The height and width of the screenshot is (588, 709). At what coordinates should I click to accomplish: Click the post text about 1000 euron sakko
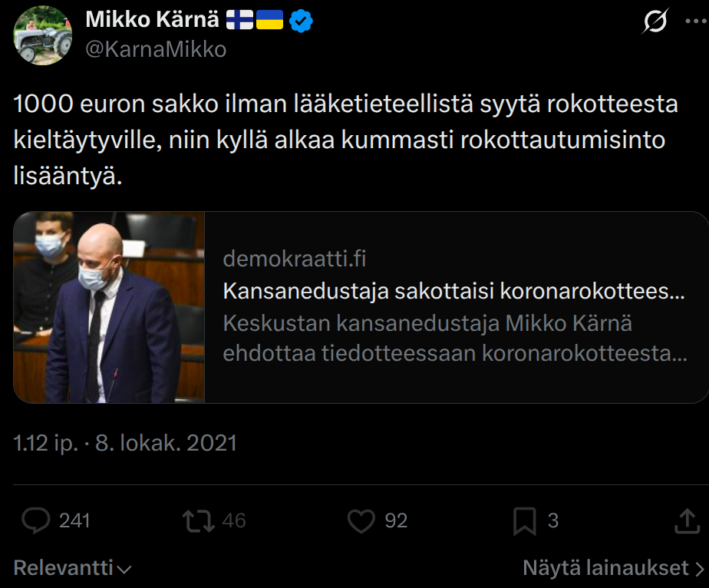coord(345,140)
